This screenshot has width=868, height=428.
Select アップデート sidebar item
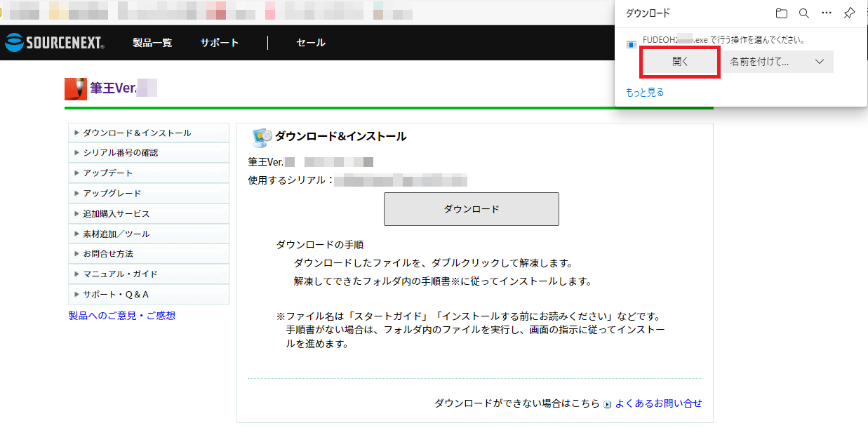tap(149, 173)
